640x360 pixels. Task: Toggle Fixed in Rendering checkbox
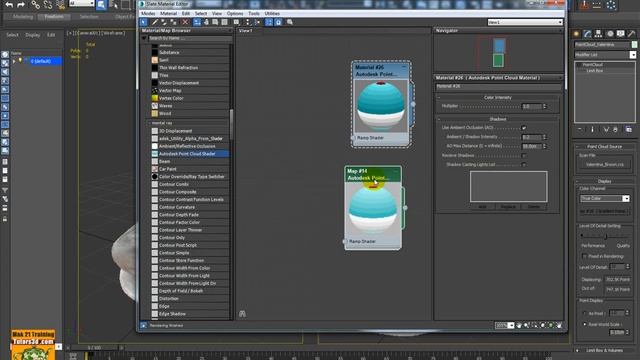click(584, 256)
